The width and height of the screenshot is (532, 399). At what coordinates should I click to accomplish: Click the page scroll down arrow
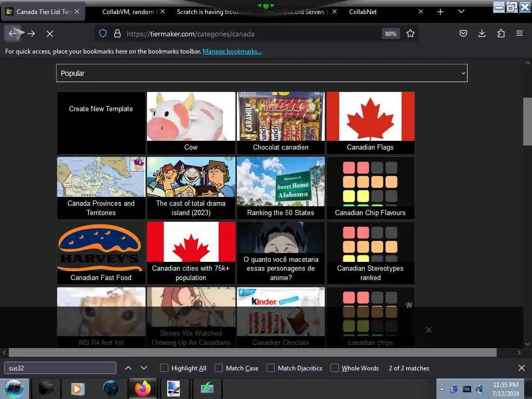[x=527, y=344]
